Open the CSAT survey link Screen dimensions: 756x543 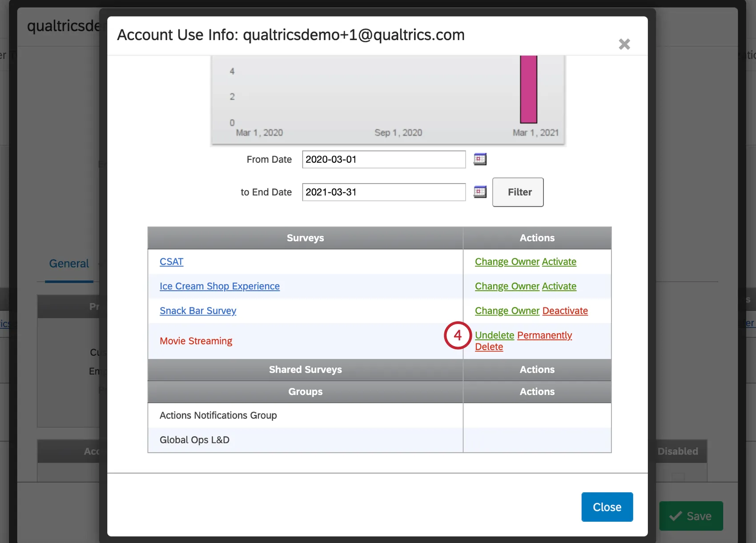[171, 262]
